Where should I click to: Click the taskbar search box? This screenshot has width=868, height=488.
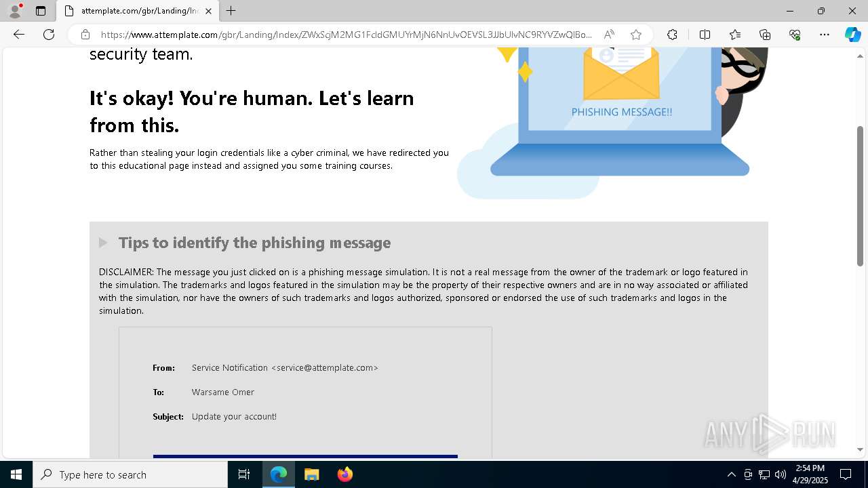(130, 474)
